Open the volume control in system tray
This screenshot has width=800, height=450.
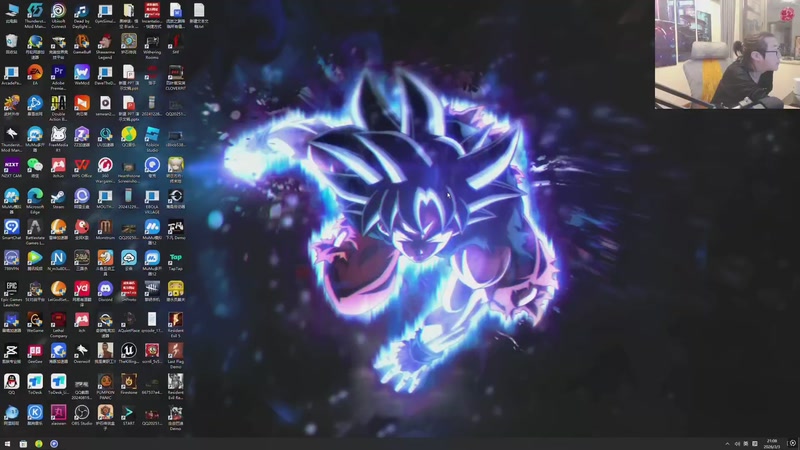(x=737, y=444)
